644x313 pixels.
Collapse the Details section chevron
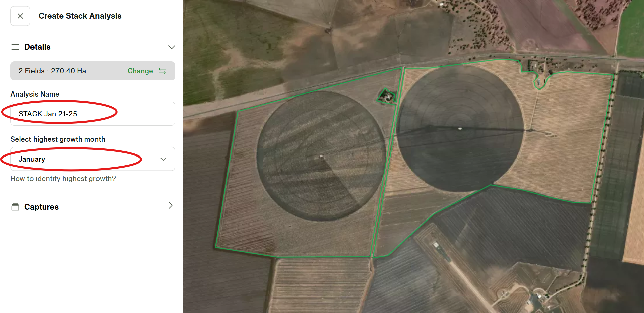tap(172, 47)
